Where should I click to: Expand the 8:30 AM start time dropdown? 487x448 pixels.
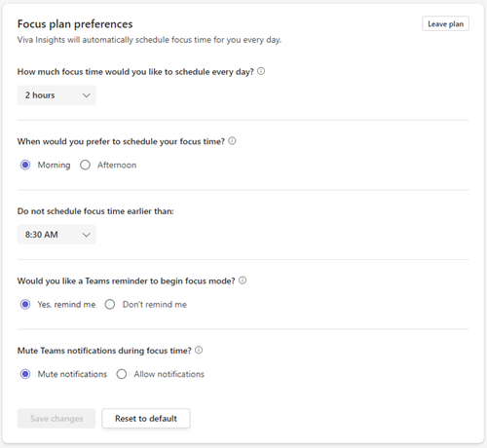[x=56, y=235]
